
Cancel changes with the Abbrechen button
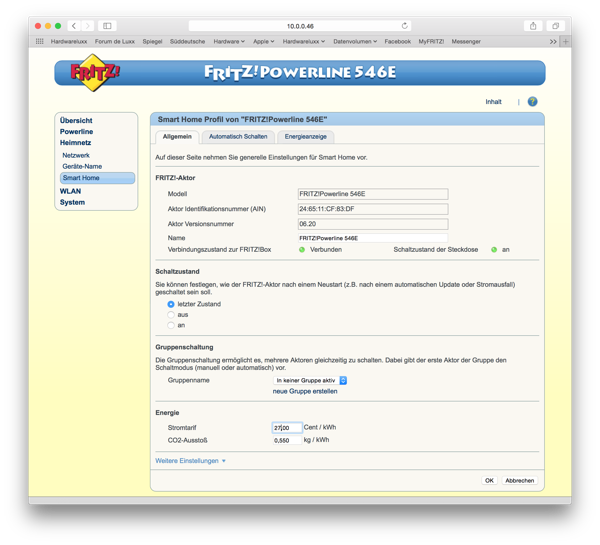pyautogui.click(x=519, y=481)
